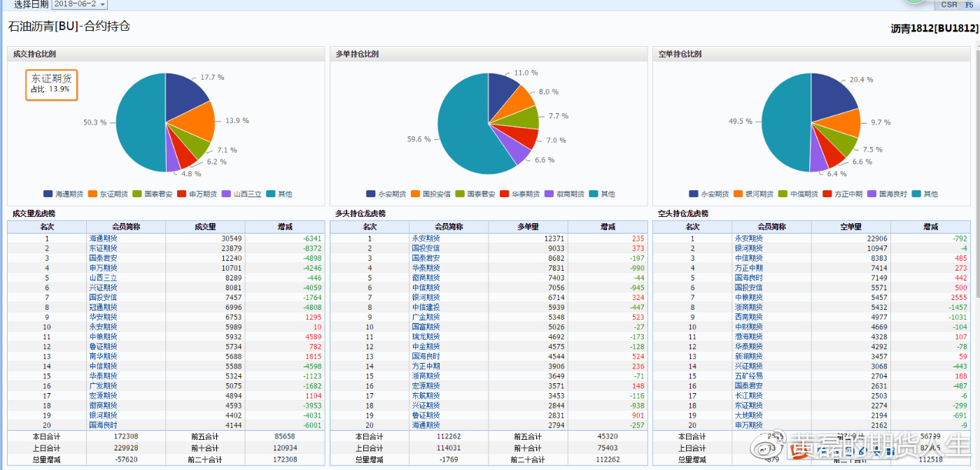The width and height of the screenshot is (980, 470).
Task: Open the 选择日期 date dropdown
Action: click(x=79, y=4)
